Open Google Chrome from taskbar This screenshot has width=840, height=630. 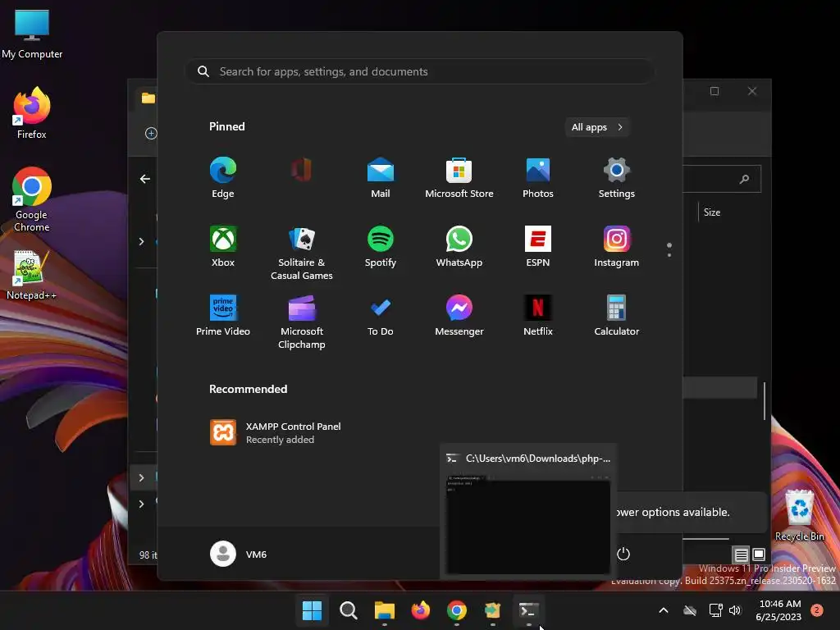click(456, 610)
